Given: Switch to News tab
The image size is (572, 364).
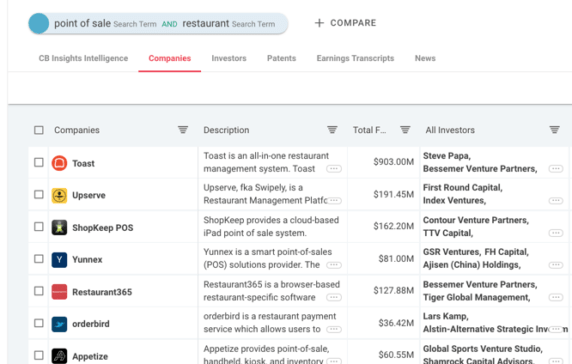Looking at the screenshot, I should (425, 58).
